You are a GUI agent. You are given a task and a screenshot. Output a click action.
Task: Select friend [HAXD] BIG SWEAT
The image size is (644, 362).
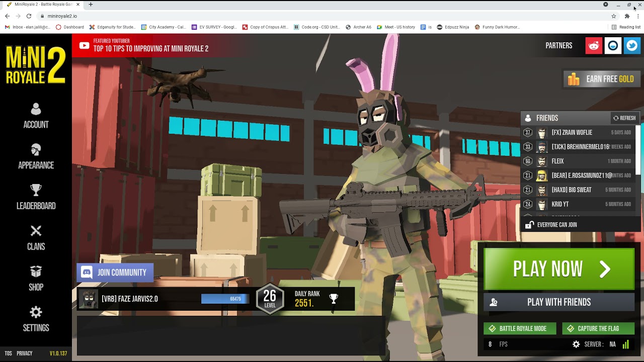point(579,190)
